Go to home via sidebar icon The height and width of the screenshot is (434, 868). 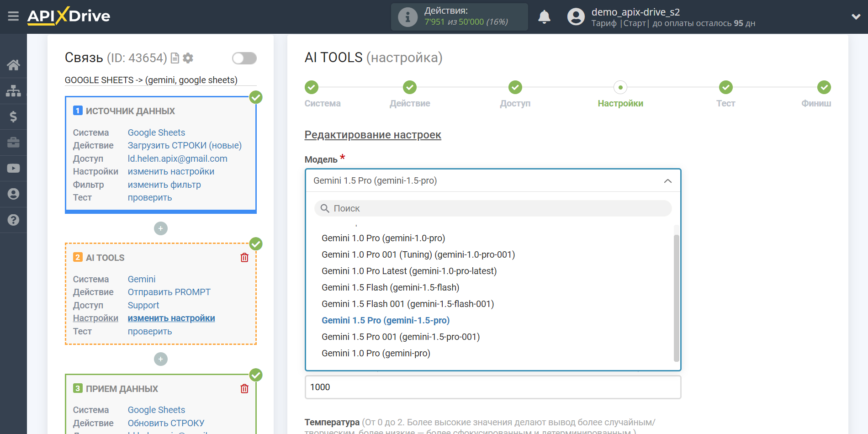point(13,65)
